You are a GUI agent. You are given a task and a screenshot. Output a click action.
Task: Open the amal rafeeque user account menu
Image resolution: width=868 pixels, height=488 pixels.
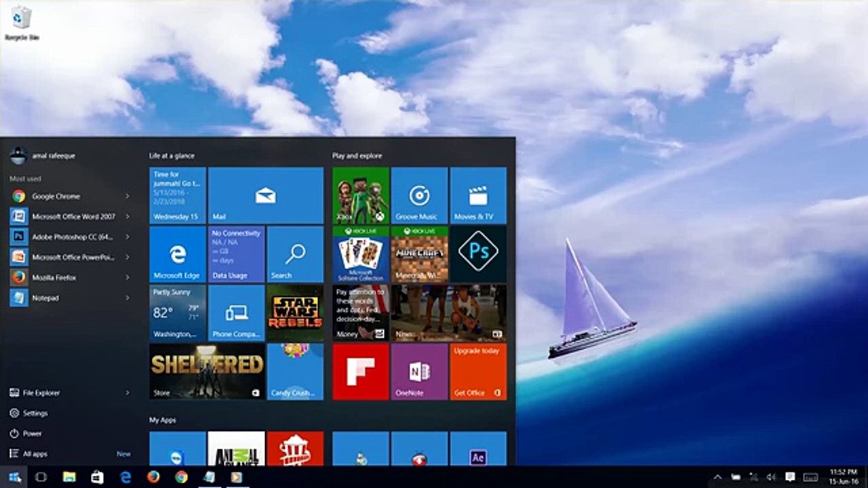tap(43, 156)
